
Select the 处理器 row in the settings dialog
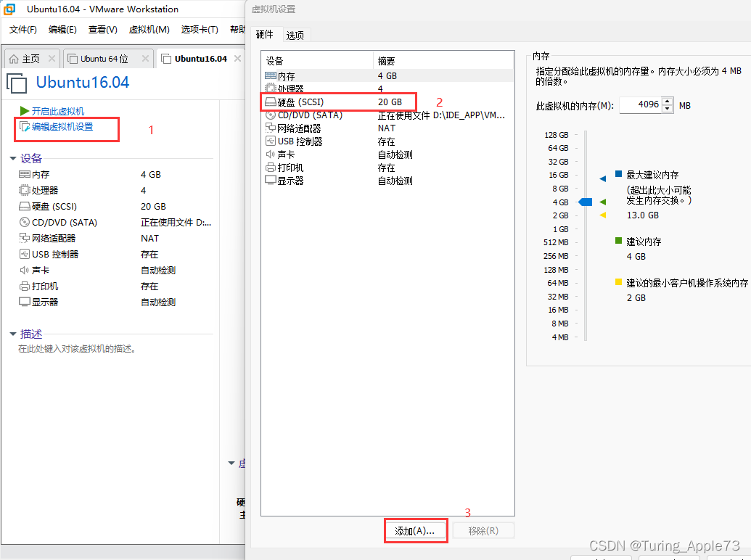(x=387, y=88)
